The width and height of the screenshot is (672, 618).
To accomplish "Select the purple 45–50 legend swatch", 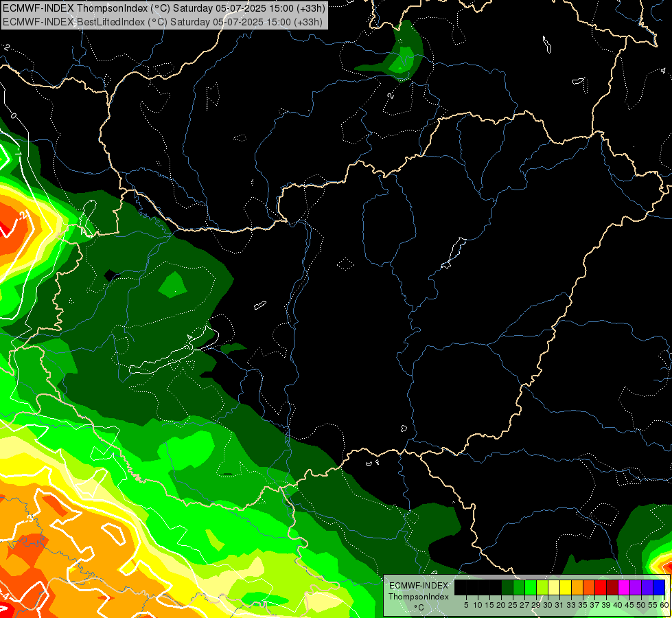I will tap(636, 587).
